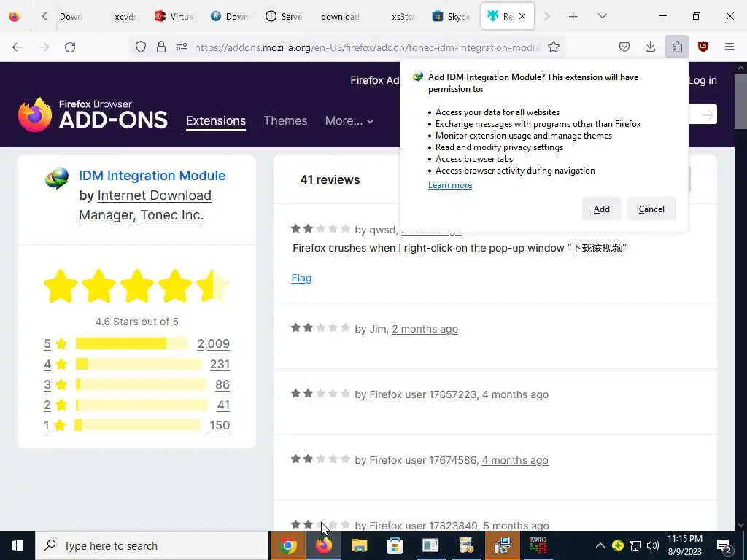Click the Firefox Browser ADD-ONS logo
The height and width of the screenshot is (560, 747).
93,114
